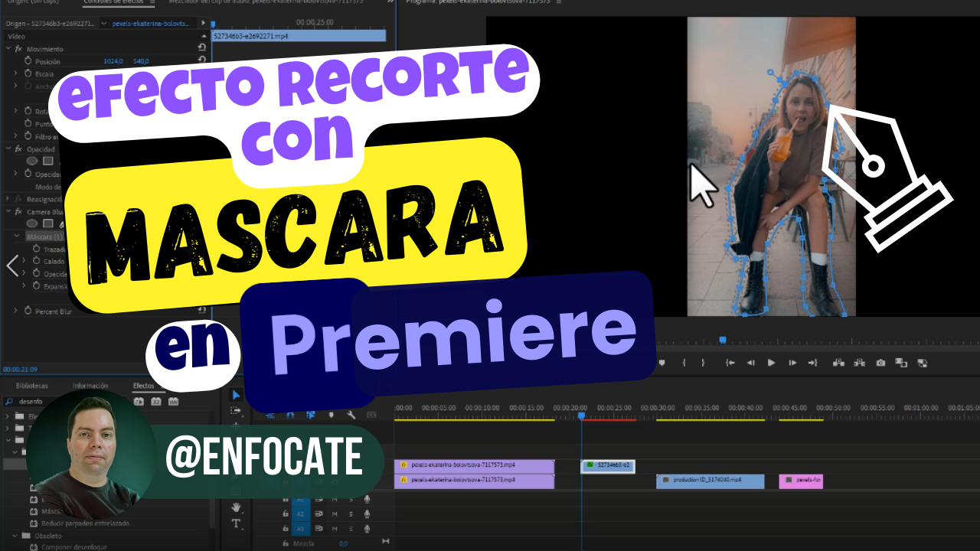
Task: Create ellipse mask under Opacidad effect
Action: pos(32,161)
